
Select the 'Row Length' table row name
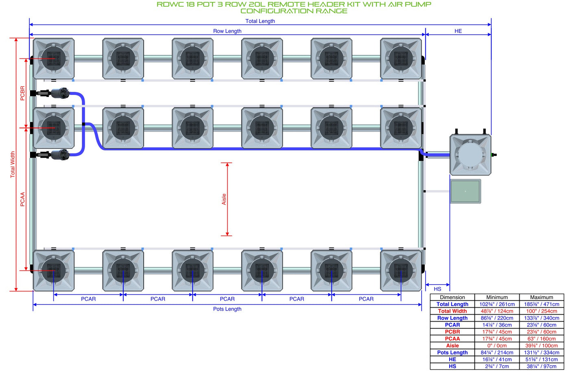click(x=452, y=318)
